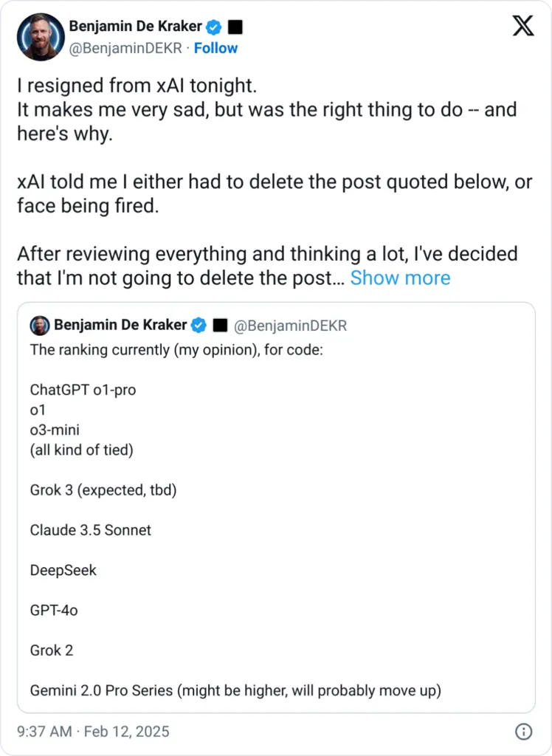Click the author name inside the quoted post

[122, 326]
